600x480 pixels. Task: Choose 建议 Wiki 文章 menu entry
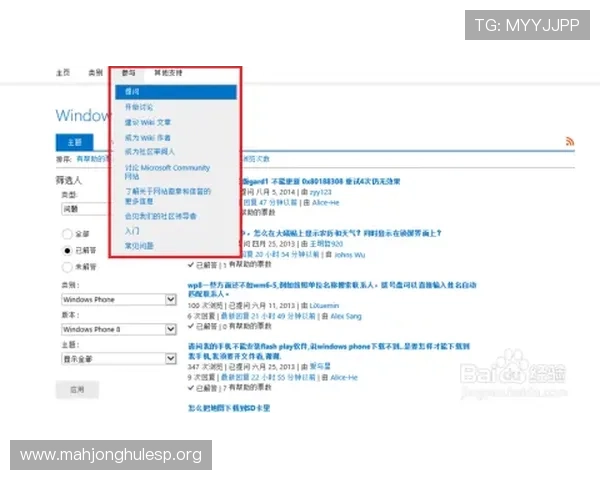148,122
